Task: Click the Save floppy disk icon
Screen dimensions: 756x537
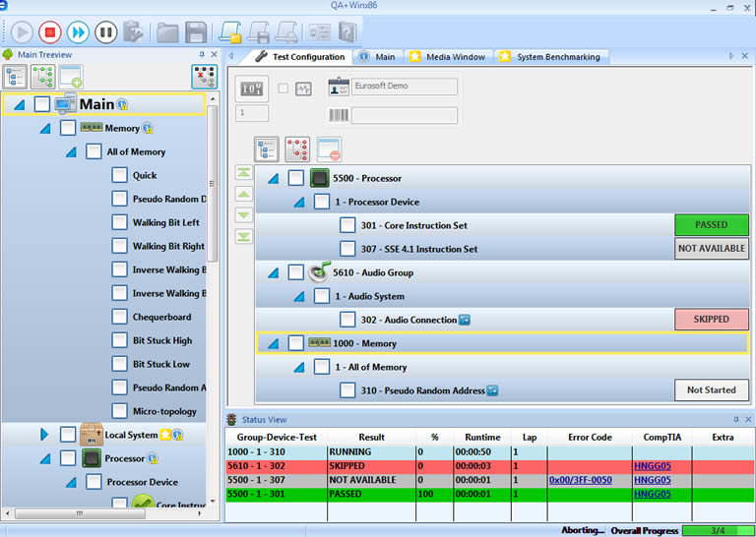Action: tap(197, 31)
